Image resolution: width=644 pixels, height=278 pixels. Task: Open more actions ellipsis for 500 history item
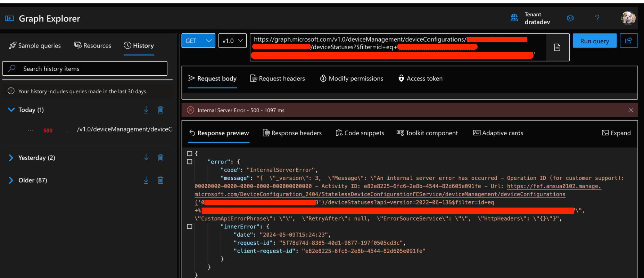point(31,130)
